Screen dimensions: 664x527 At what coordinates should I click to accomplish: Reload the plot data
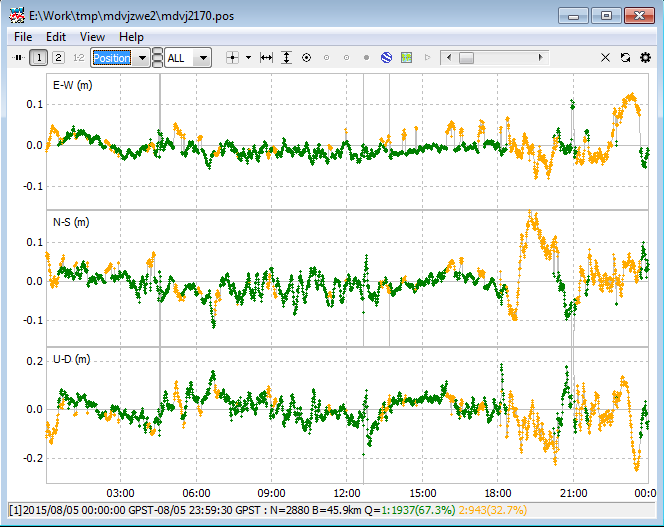tap(625, 58)
